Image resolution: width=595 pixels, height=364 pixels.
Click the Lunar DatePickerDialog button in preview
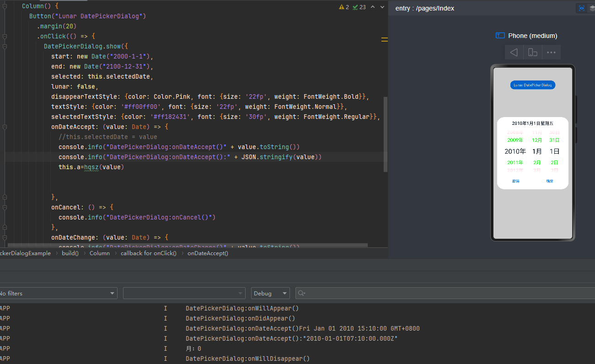tap(533, 85)
